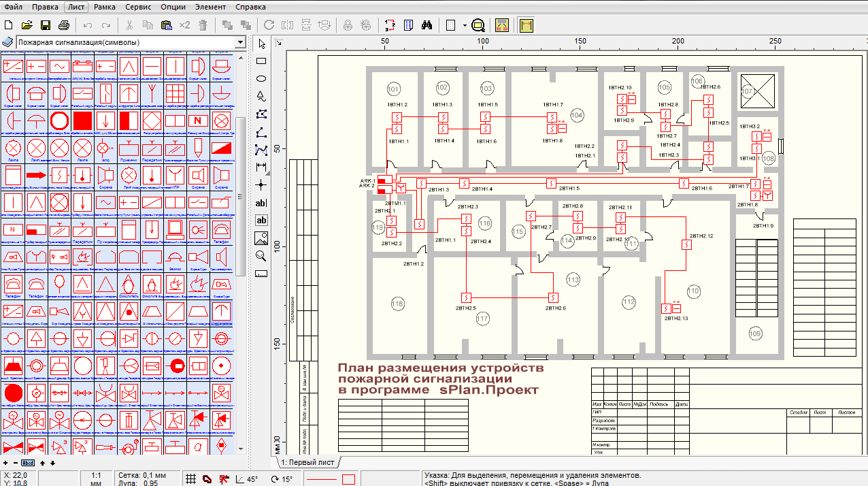Toggle grid display in status bar
Screen dimensions: 868x486
[191, 479]
